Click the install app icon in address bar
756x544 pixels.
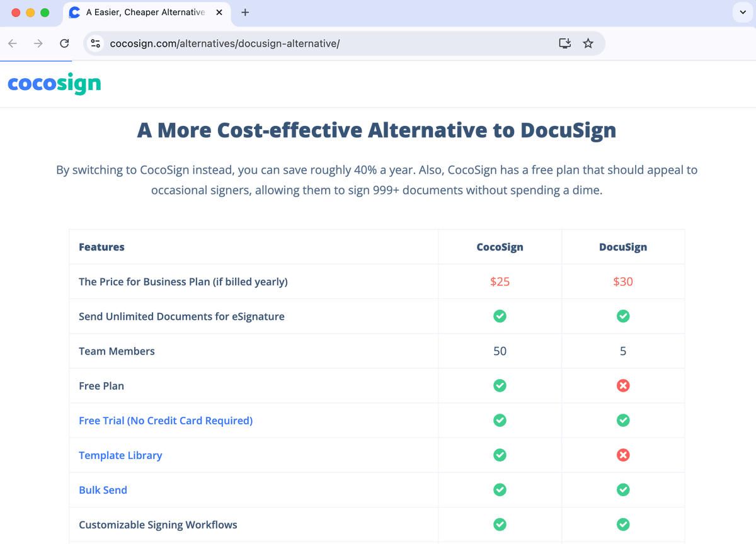coord(565,43)
